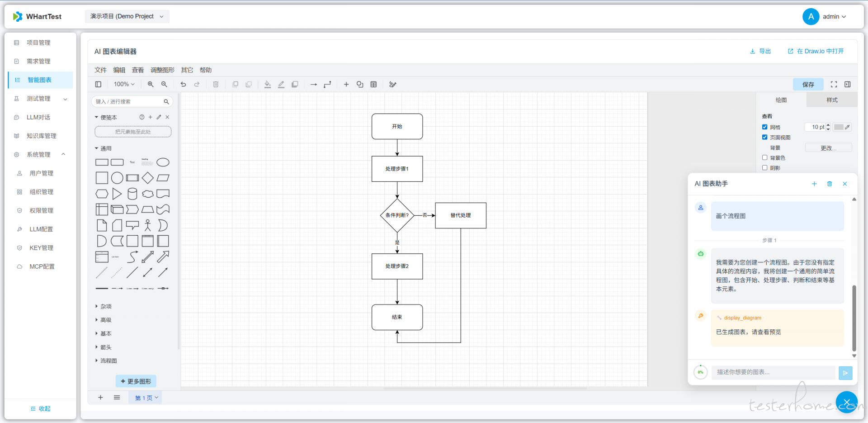Click the fill color bucket icon
868x423 pixels.
[x=268, y=84]
